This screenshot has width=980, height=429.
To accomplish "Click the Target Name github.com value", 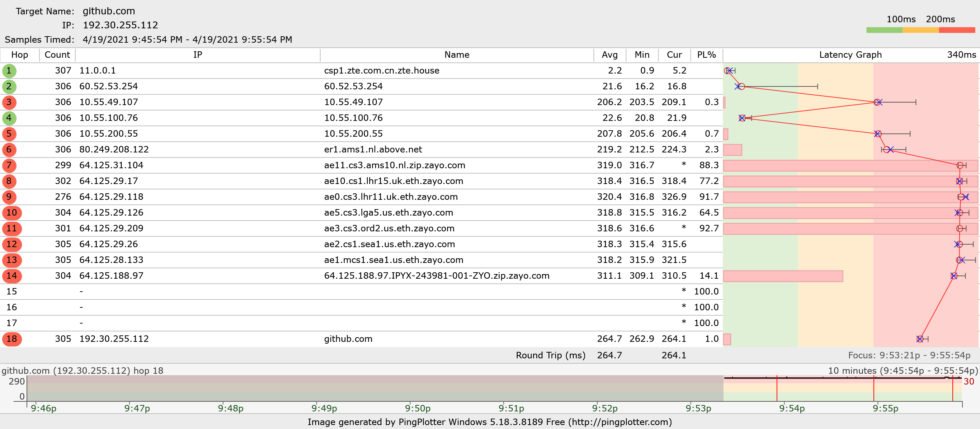I will (x=109, y=11).
